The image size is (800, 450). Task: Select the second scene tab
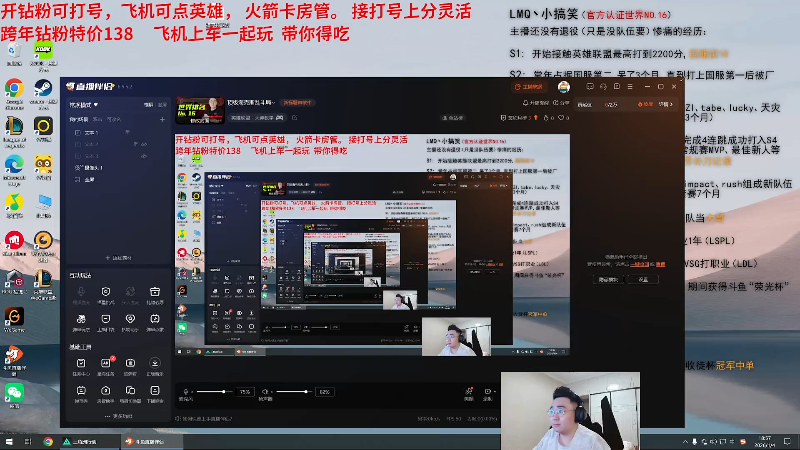(x=97, y=119)
